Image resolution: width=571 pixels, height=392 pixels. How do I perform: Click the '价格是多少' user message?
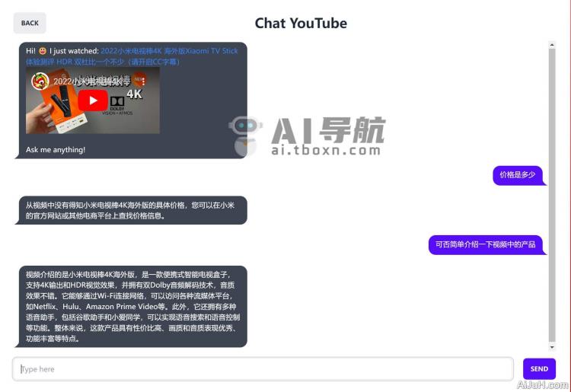[518, 175]
